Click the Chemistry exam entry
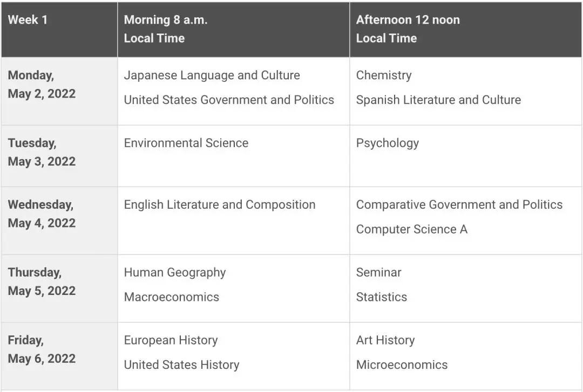 coord(383,75)
